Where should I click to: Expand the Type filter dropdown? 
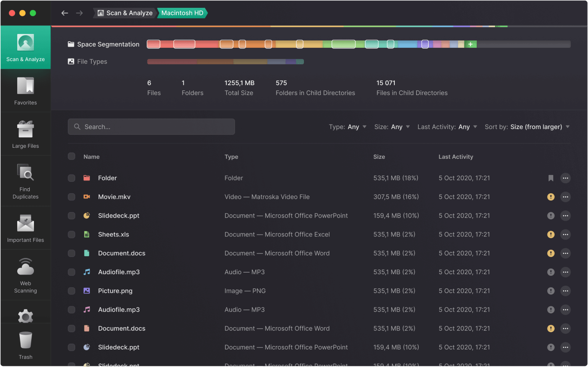[347, 127]
